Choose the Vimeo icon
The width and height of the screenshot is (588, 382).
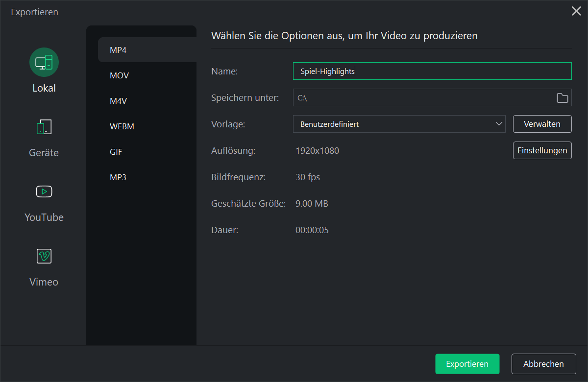(x=44, y=256)
